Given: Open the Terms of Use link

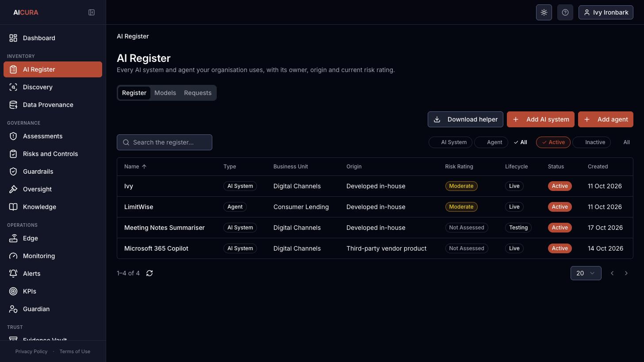Looking at the screenshot, I should click(75, 351).
